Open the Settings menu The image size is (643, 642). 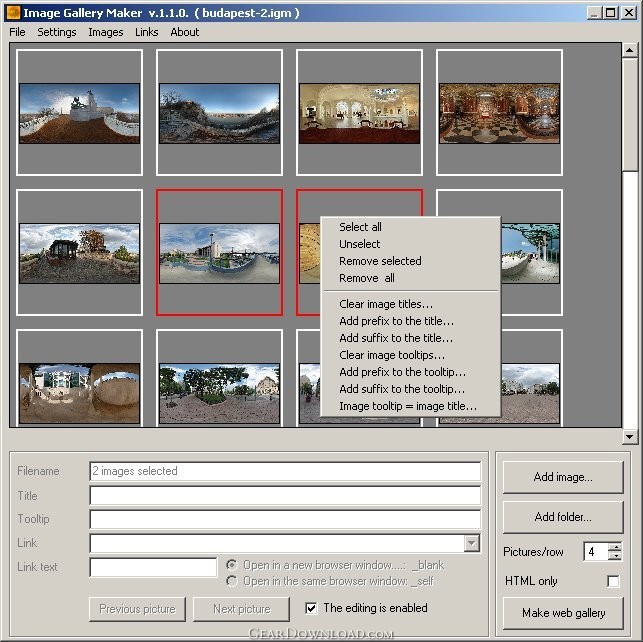click(57, 32)
